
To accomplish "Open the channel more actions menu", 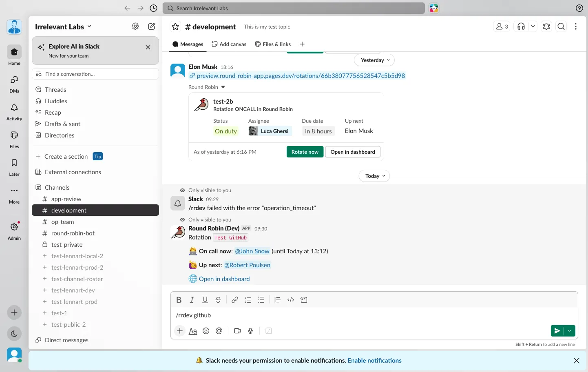I will pos(576,27).
